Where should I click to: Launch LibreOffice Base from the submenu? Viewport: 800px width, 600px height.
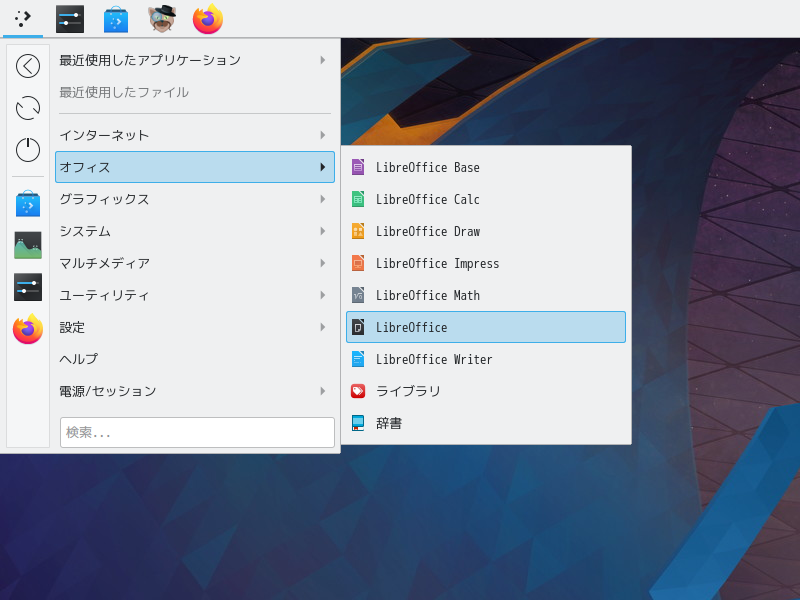[486, 167]
